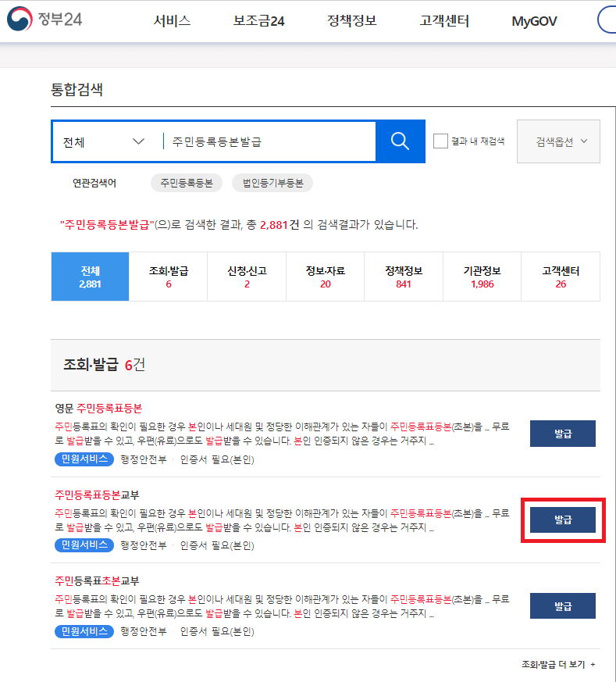Expand the 검색옵션 dropdown
The width and height of the screenshot is (616, 682).
558,141
